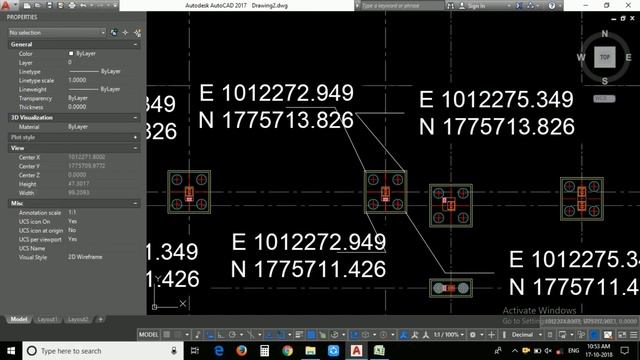640x360 pixels.
Task: Click the Plot printer icon in quick access toolbar
Action: point(72,5)
